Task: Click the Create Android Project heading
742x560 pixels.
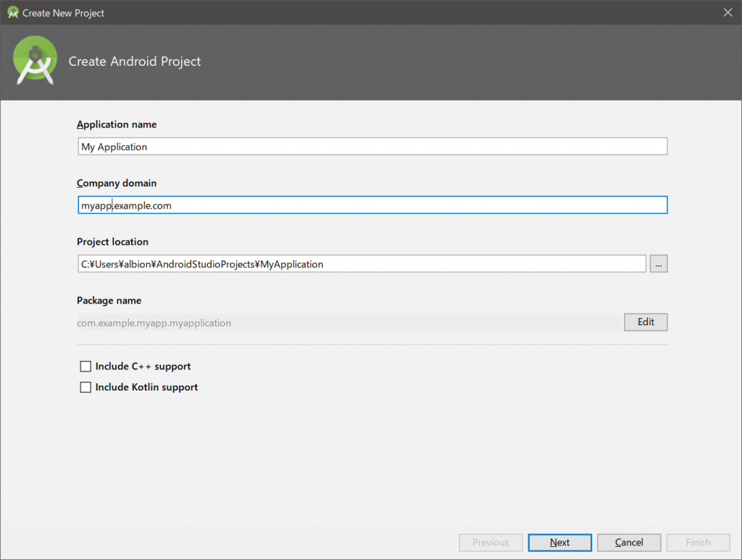Action: pos(135,62)
